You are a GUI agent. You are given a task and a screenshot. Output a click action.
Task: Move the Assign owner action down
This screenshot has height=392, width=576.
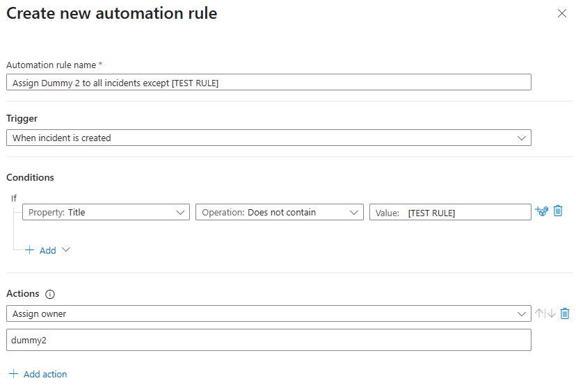coord(551,313)
